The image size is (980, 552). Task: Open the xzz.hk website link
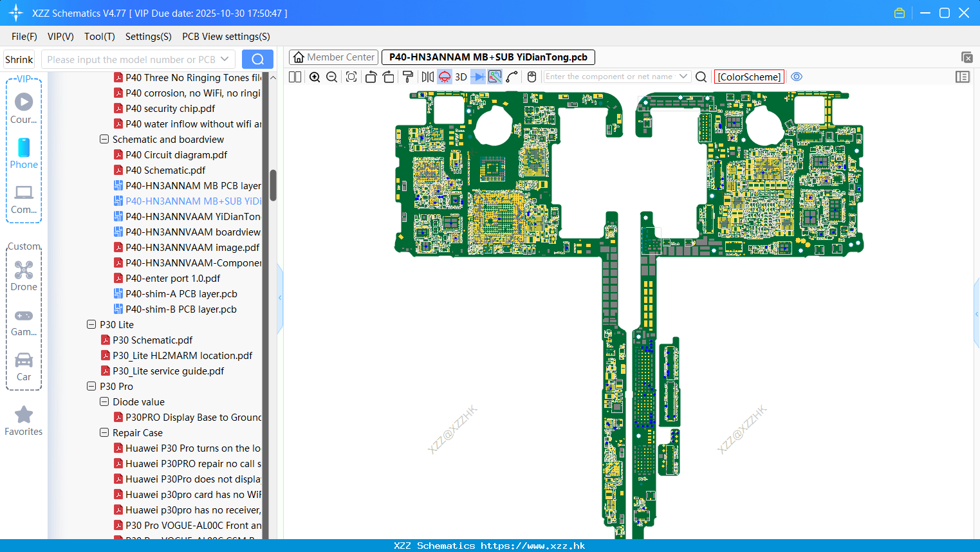[533, 546]
